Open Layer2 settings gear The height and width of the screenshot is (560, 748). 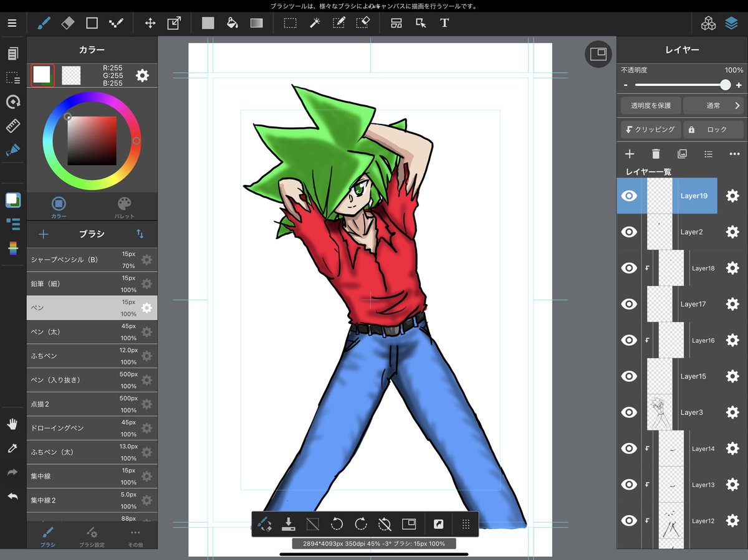[x=732, y=232]
